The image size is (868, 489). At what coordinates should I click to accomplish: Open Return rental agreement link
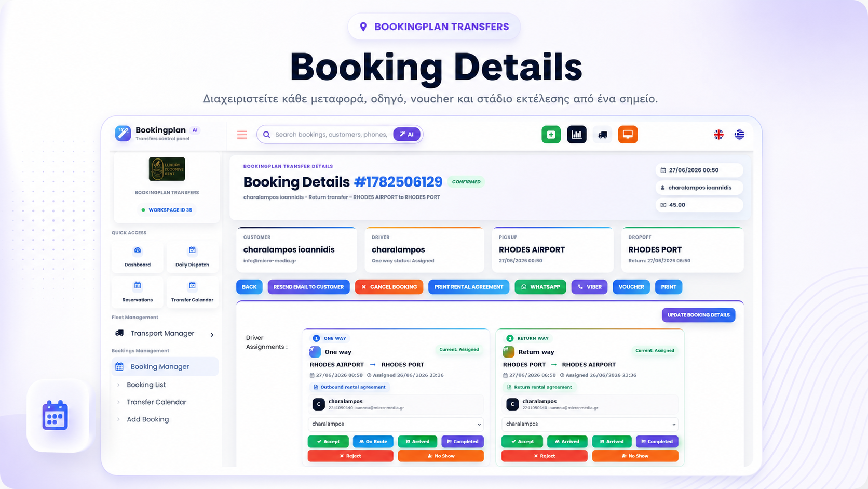click(x=539, y=387)
